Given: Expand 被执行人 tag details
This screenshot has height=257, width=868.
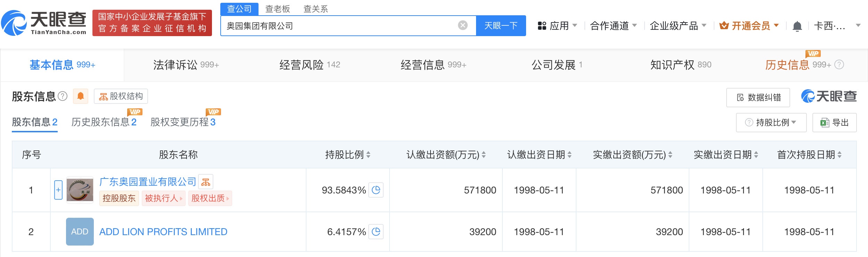Looking at the screenshot, I should pos(163,198).
